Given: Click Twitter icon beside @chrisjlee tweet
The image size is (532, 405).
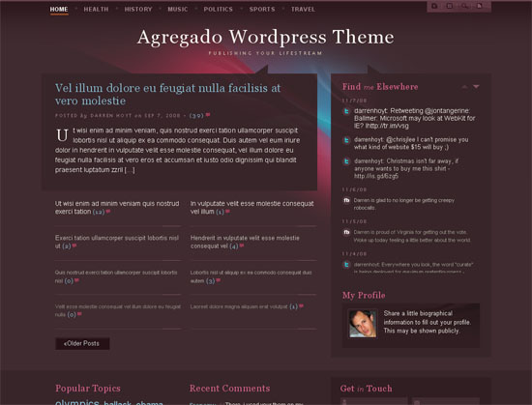Looking at the screenshot, I should pos(346,140).
